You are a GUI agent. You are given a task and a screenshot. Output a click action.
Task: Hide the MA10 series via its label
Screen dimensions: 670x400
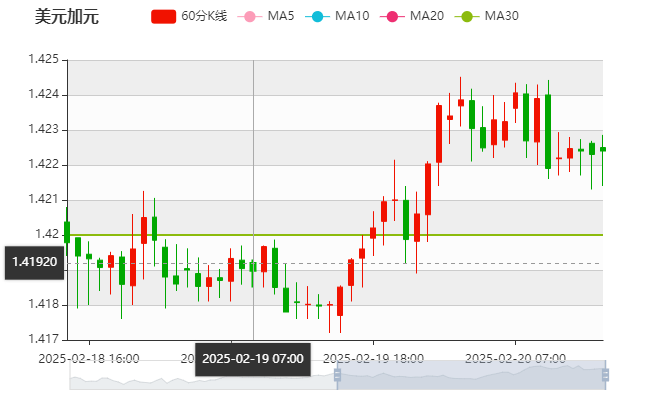[x=352, y=17]
